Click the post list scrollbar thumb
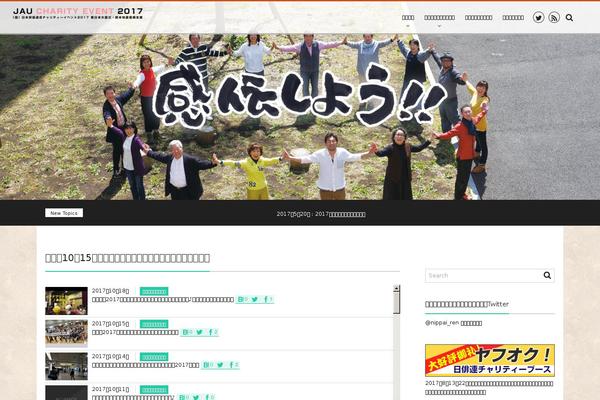Image resolution: width=600 pixels, height=400 pixels. point(396,303)
